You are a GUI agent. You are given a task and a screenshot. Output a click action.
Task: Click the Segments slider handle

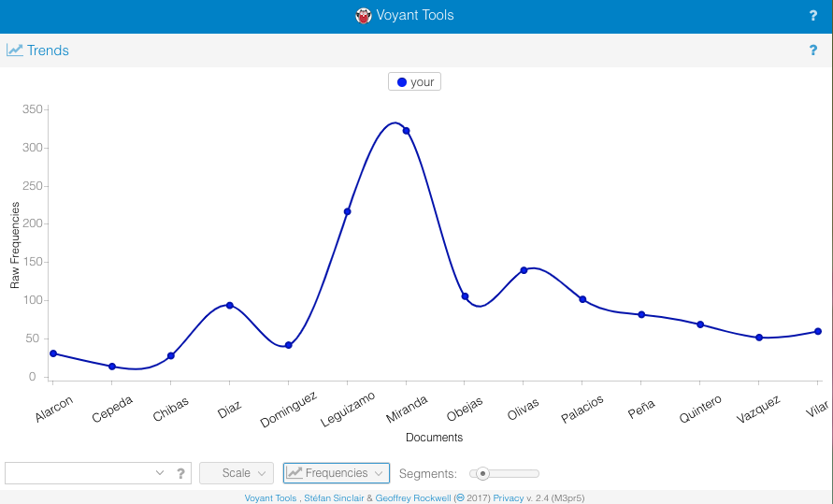(482, 473)
